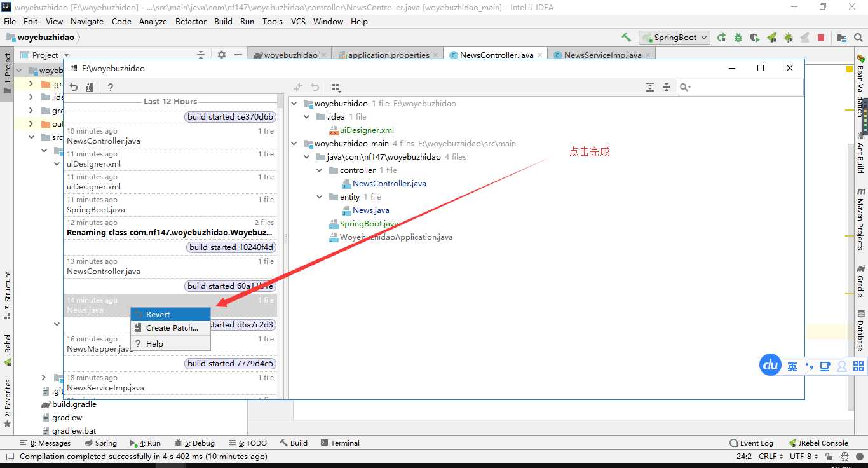Click the Help question mark icon in Local History toolbar
The image size is (868, 468).
[x=111, y=87]
